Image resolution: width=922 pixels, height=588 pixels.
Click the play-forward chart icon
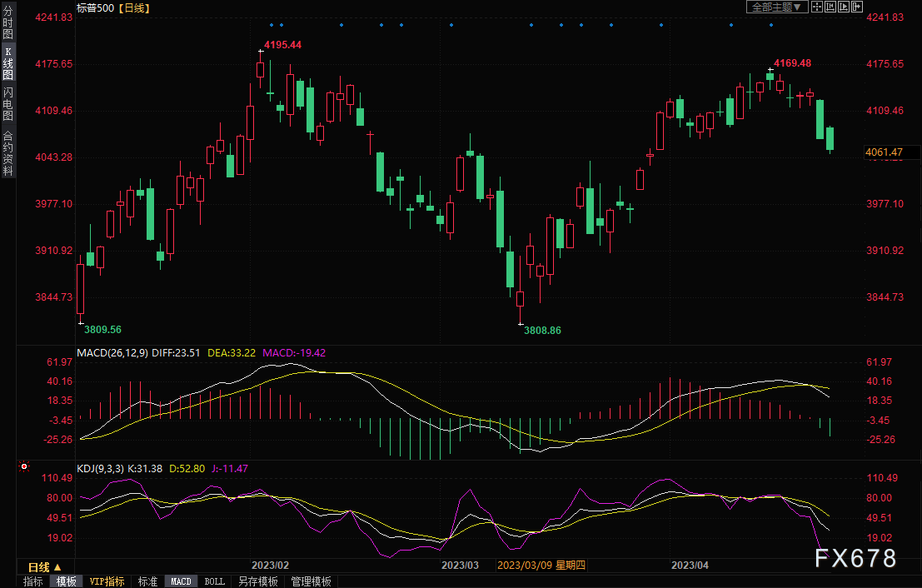tap(845, 7)
